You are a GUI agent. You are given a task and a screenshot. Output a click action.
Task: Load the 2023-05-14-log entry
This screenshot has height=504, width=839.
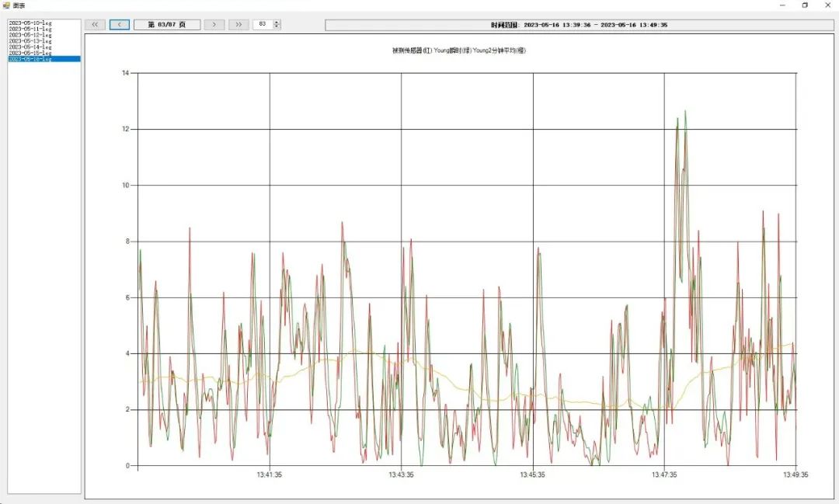[x=30, y=47]
